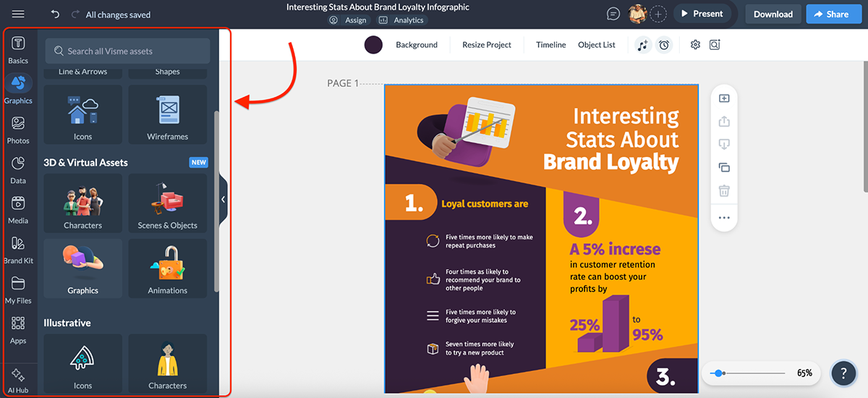Open the Animations assets tile
The height and width of the screenshot is (398, 868).
168,268
